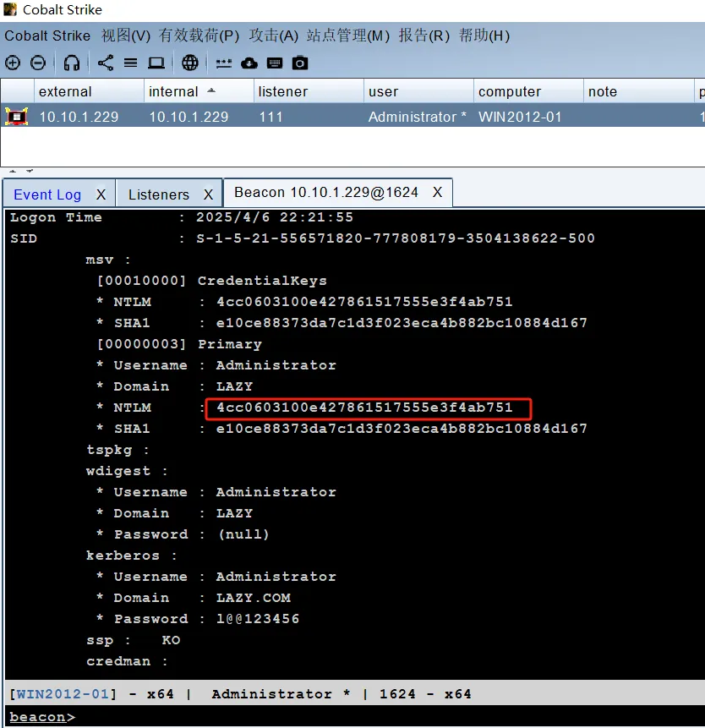This screenshot has width=705, height=728.
Task: Open keystrokes view keyboard icon
Action: (275, 63)
